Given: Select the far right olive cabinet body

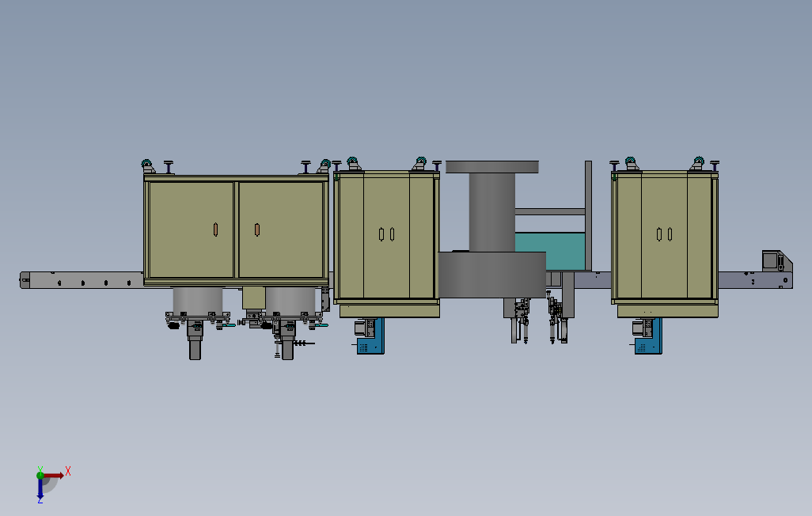Looking at the screenshot, I should (665, 237).
